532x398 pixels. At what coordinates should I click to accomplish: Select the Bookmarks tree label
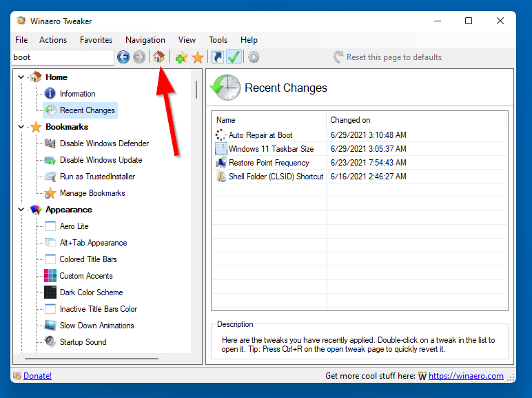pos(67,127)
